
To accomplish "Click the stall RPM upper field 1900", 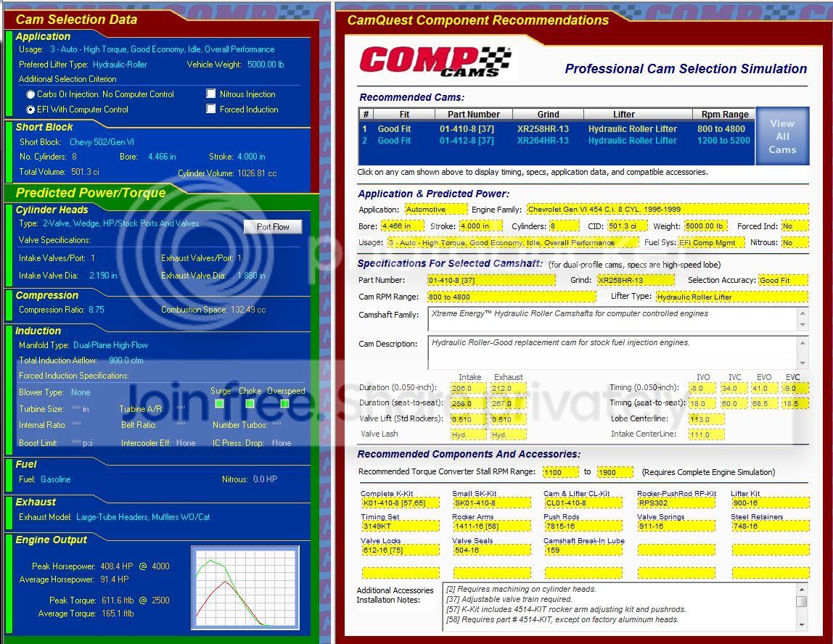I will tap(615, 472).
